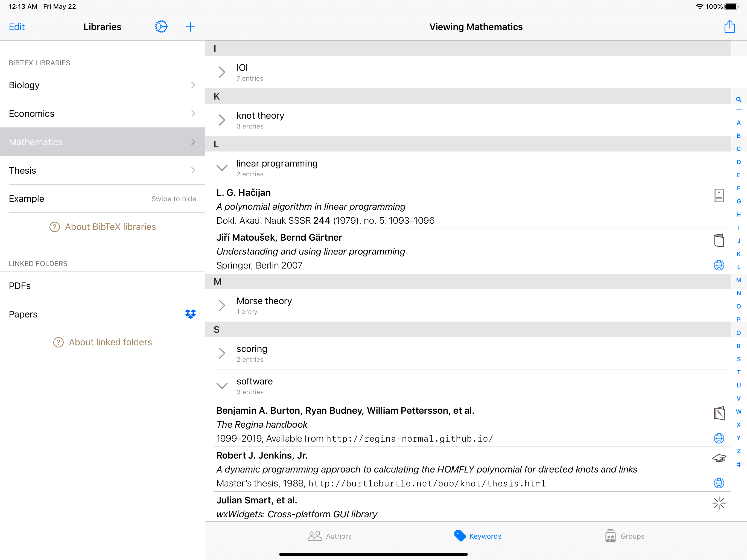Screen dimensions: 747x560
Task: Tap the thesis graduation cap icon for Jenkins
Action: (x=719, y=458)
